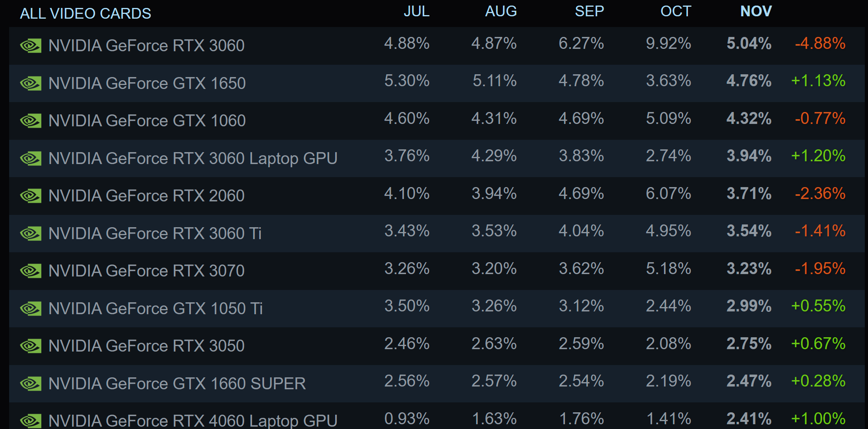Click the NVIDIA logo beside RTX 2060
Viewport: 868px width, 429px height.
(x=31, y=196)
